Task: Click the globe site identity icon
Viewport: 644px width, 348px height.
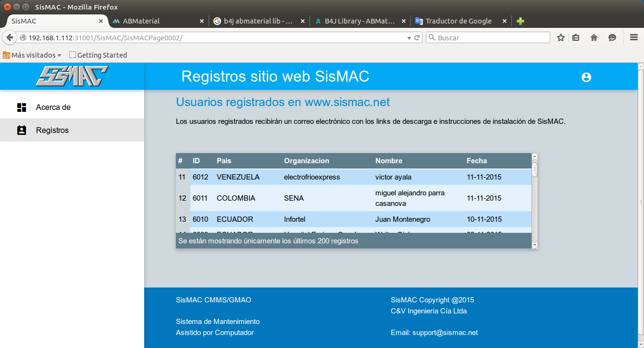Action: pyautogui.click(x=23, y=38)
